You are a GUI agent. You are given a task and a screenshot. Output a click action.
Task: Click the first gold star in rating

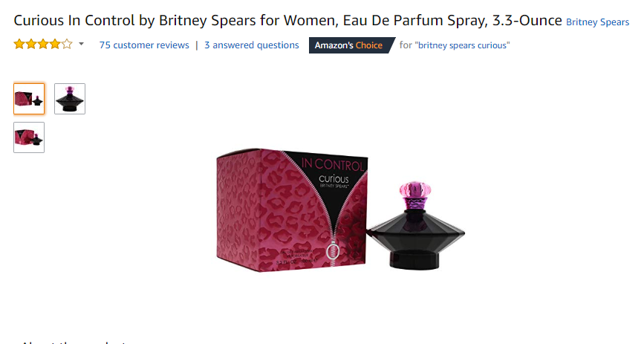point(19,44)
